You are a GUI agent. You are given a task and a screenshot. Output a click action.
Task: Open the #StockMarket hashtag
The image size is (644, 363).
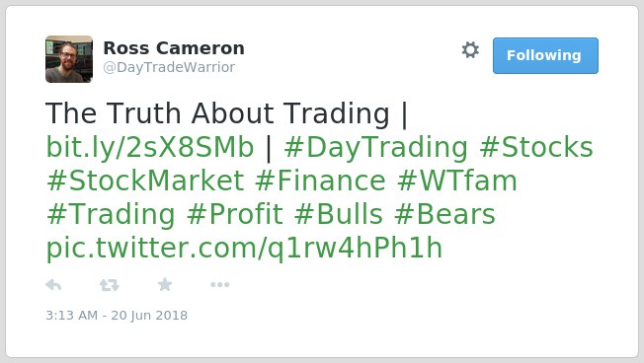pyautogui.click(x=145, y=181)
